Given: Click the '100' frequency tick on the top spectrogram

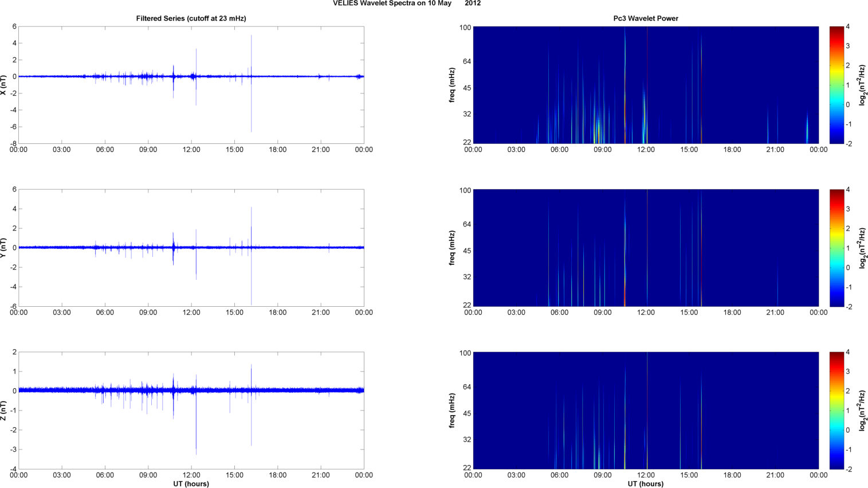Looking at the screenshot, I should 465,28.
